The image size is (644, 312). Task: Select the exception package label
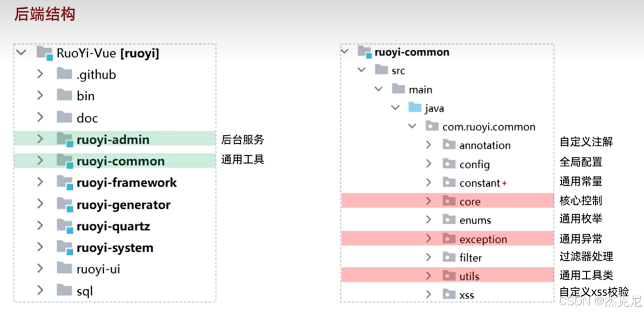coord(483,239)
